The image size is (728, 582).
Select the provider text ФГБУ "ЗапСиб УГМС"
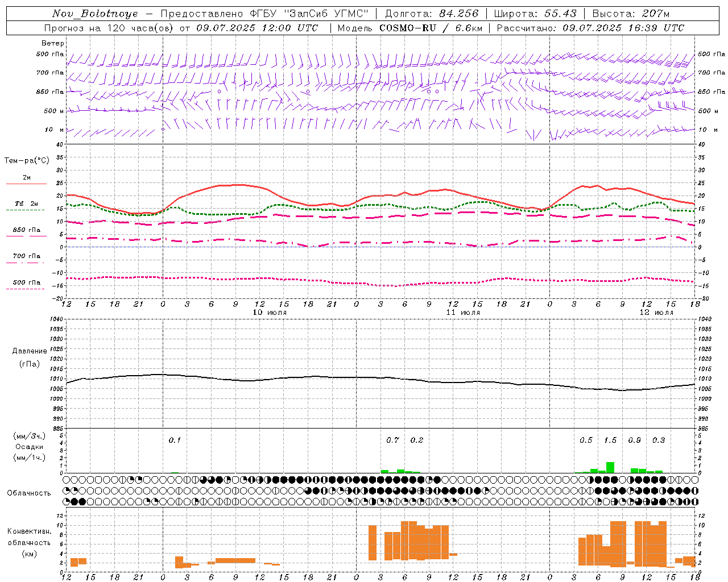(309, 14)
